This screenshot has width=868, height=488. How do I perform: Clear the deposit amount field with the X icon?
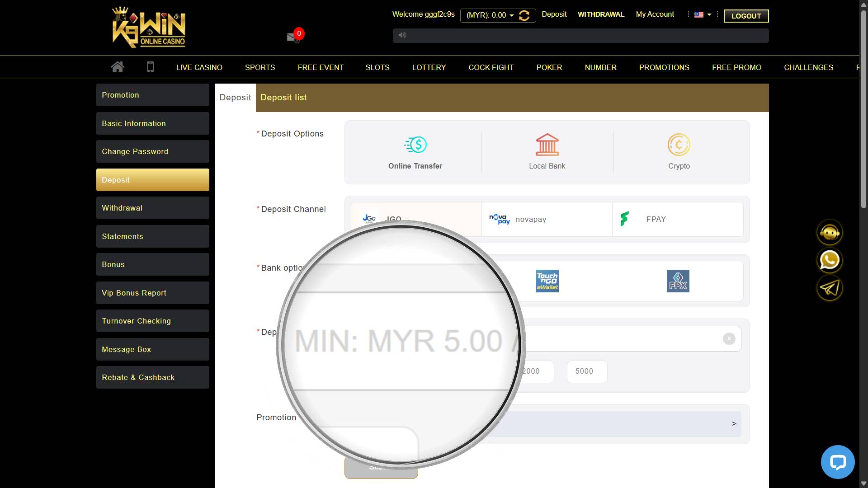pos(729,338)
